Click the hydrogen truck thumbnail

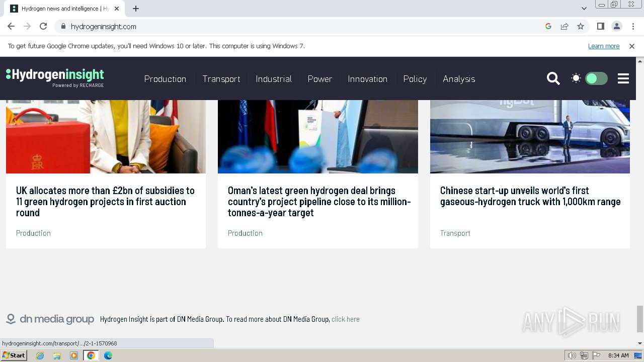click(x=530, y=137)
